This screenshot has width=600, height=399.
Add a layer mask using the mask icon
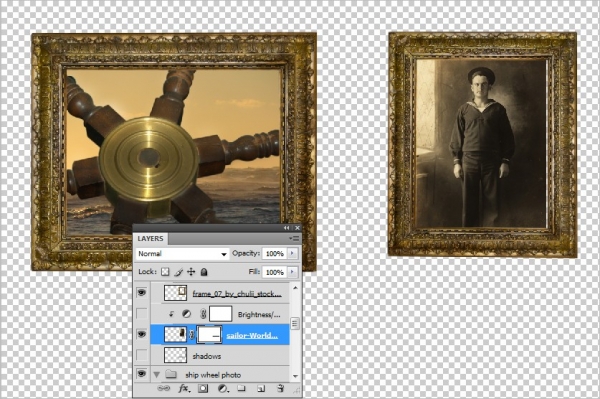(x=203, y=389)
